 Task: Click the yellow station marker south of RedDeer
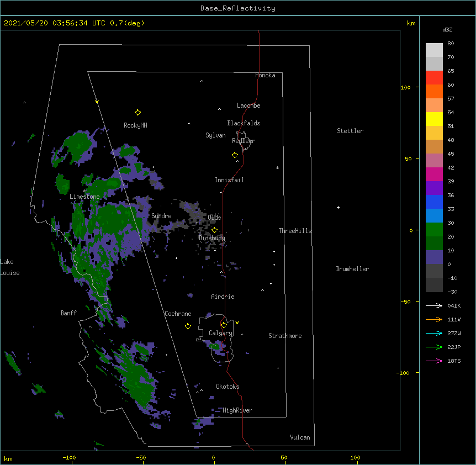[x=235, y=155]
